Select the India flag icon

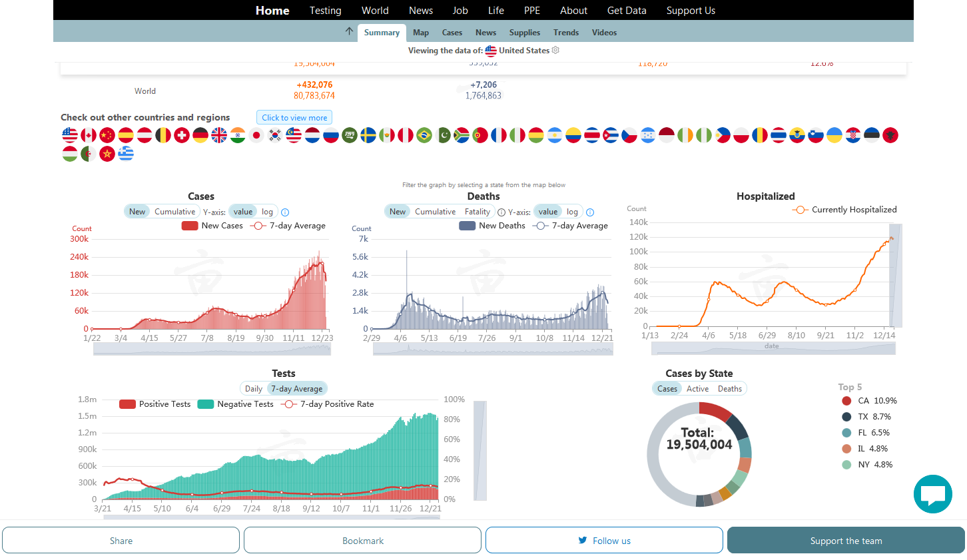(x=238, y=135)
